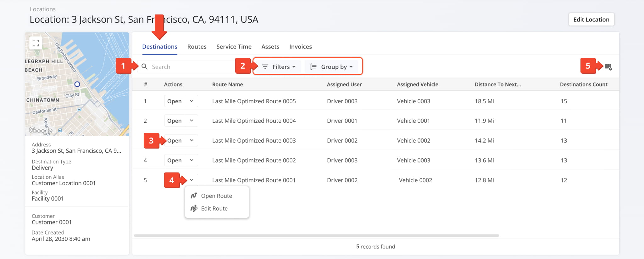Open column settings icon

point(608,67)
